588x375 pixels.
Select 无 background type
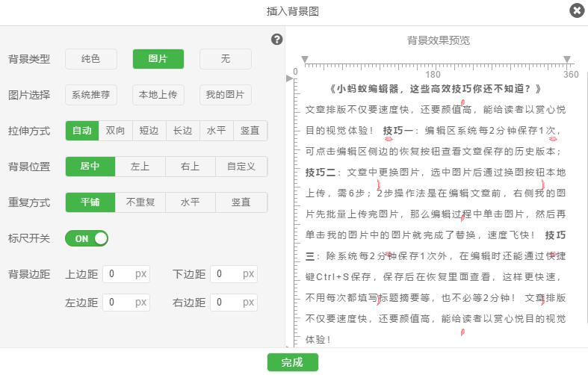pos(226,59)
